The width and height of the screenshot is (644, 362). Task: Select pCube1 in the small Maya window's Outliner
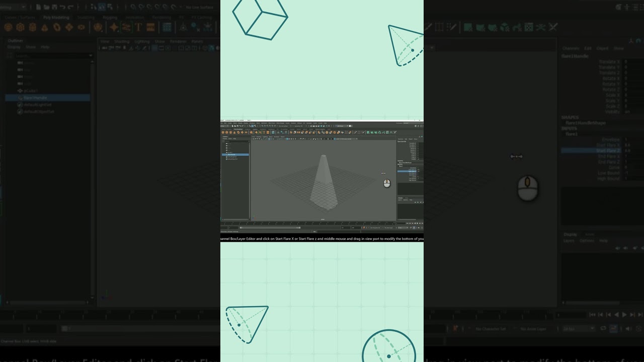(x=230, y=152)
